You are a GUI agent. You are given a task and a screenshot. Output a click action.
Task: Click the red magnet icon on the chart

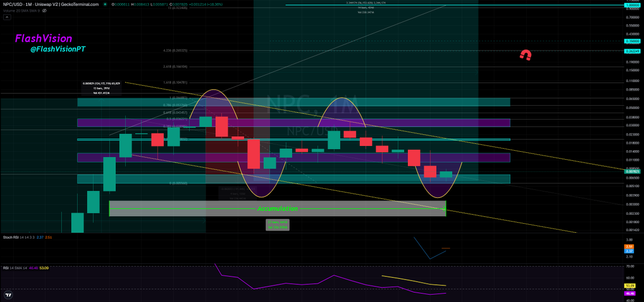(526, 55)
